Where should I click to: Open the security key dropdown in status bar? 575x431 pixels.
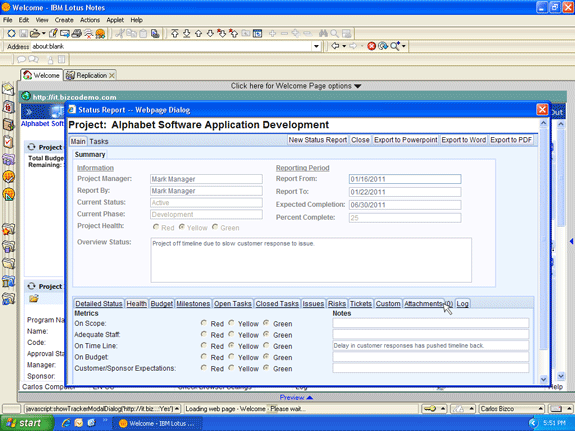(443, 409)
